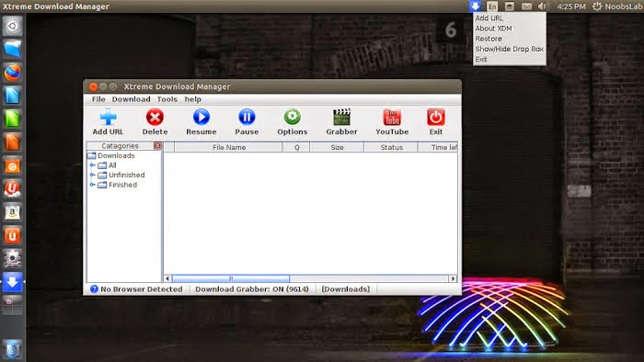Expand the Unfinished category tree node
Image resolution: width=644 pixels, height=362 pixels.
coord(92,175)
